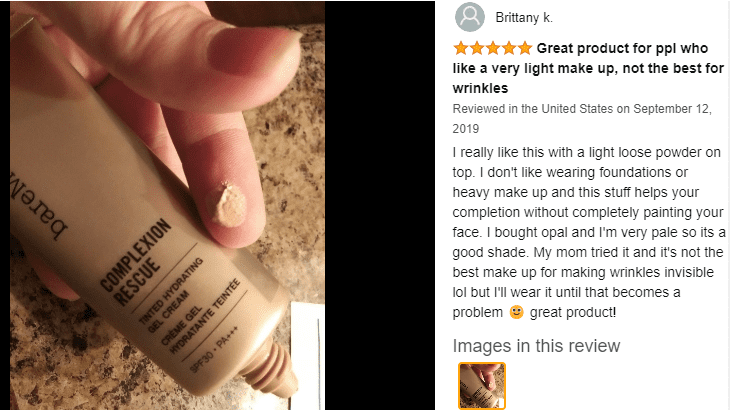Click the review body paragraph text
The width and height of the screenshot is (730, 410).
pos(589,232)
